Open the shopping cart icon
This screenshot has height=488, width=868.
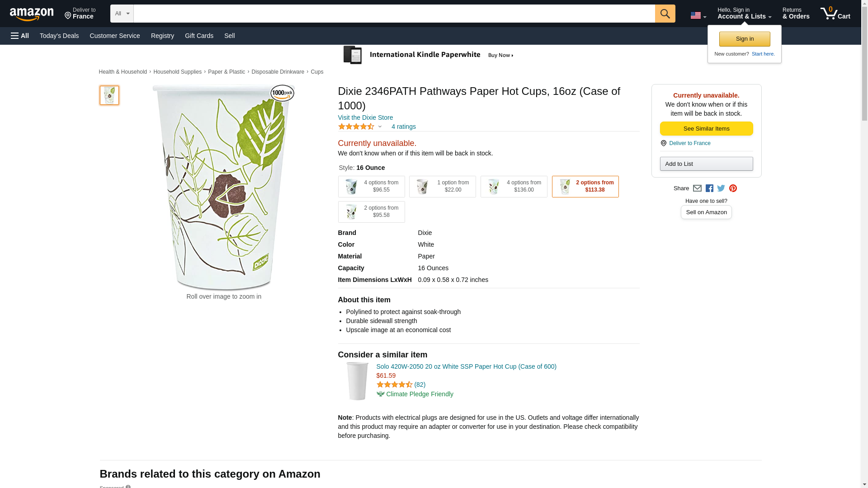click(x=835, y=14)
